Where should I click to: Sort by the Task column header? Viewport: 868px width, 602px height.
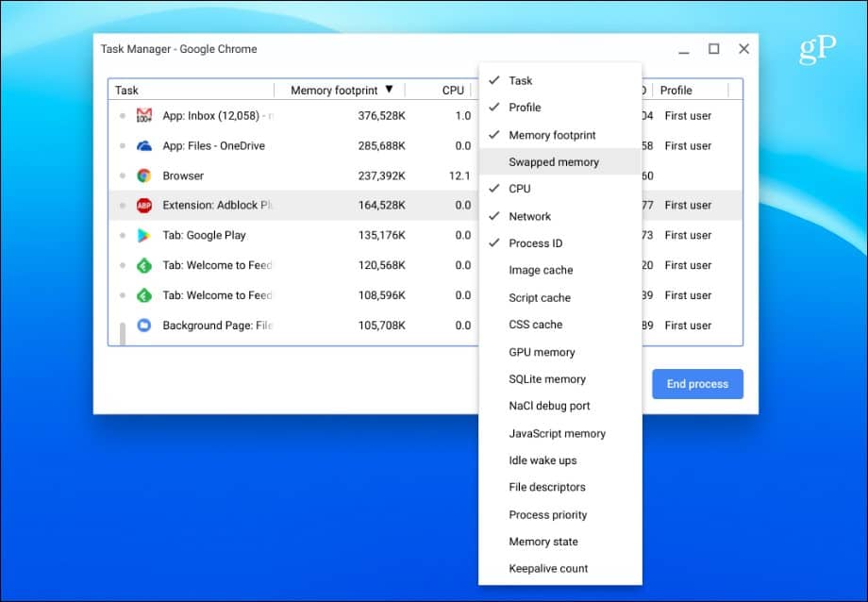tap(192, 90)
